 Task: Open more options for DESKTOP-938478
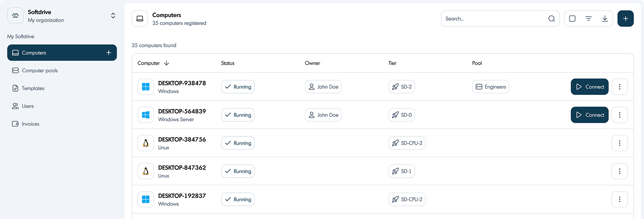click(x=619, y=87)
